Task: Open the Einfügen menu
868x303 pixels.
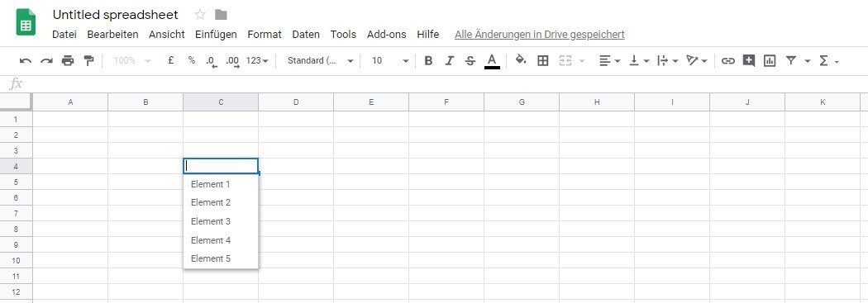Action: [x=216, y=35]
